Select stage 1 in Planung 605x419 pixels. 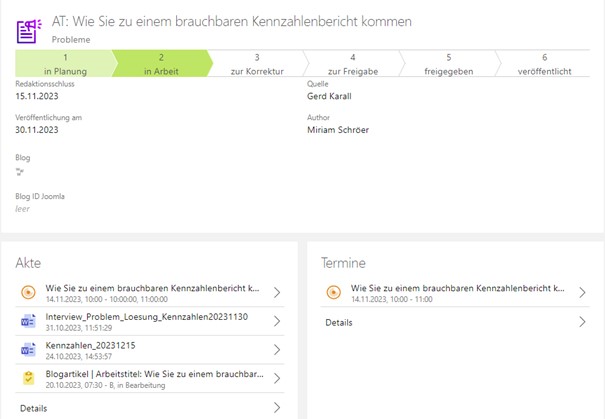click(65, 64)
